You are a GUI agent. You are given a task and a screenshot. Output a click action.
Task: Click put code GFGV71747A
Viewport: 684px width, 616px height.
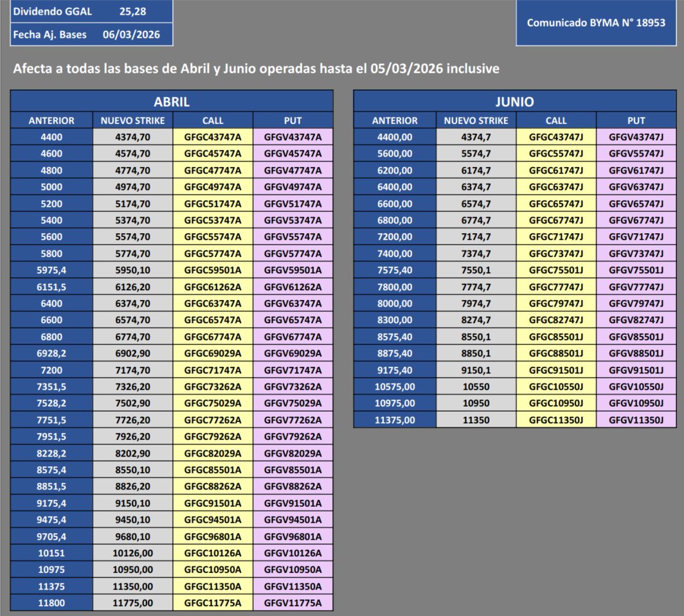[292, 371]
